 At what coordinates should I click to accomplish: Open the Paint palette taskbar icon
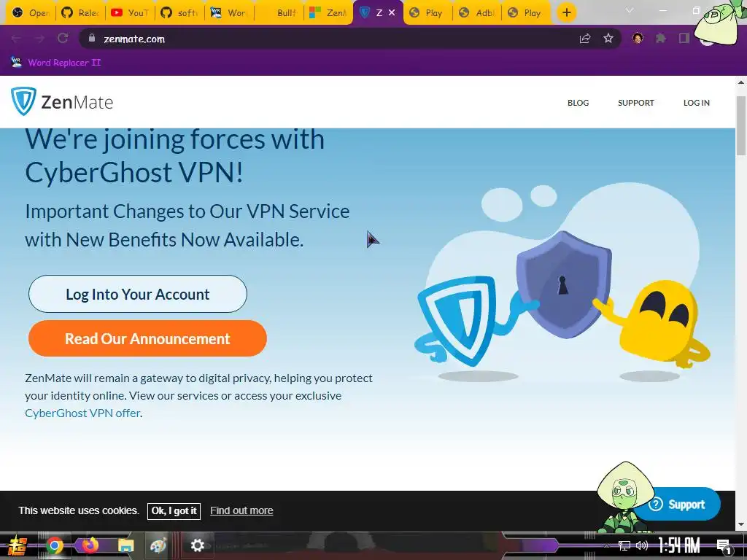(158, 545)
